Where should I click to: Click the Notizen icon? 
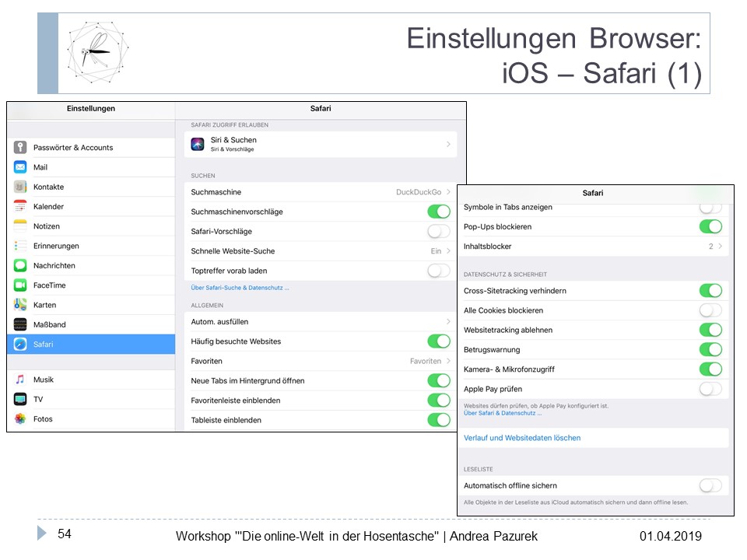(20, 226)
